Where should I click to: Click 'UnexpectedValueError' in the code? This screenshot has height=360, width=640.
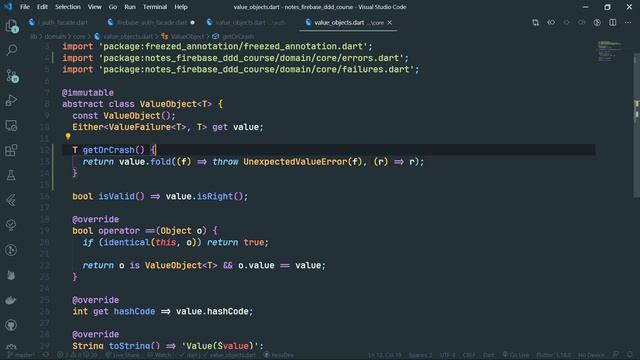(x=295, y=162)
